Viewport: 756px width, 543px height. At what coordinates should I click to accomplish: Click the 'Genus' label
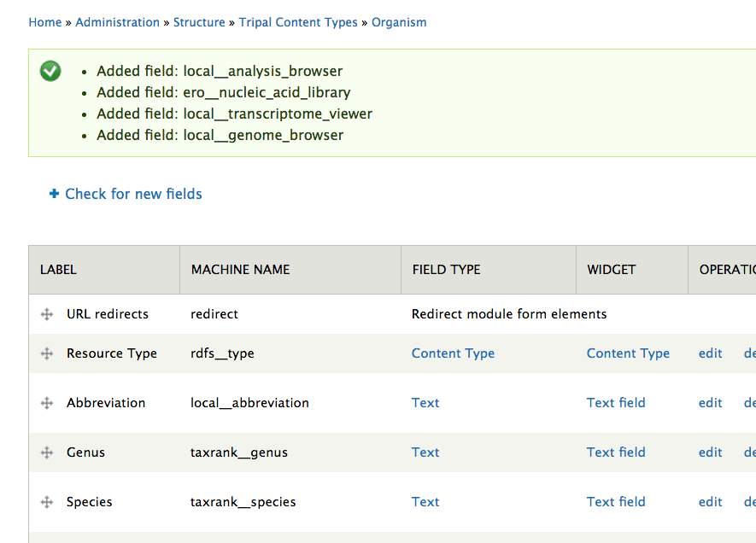pos(85,452)
